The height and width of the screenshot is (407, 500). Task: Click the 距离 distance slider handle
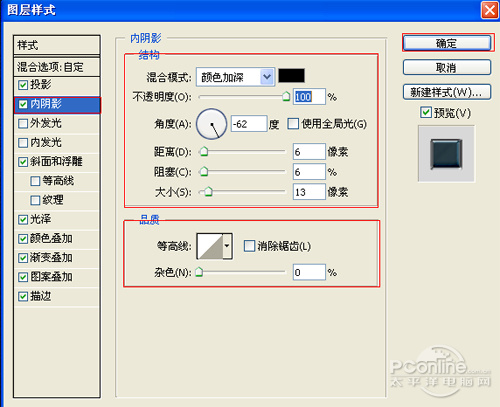click(x=204, y=152)
